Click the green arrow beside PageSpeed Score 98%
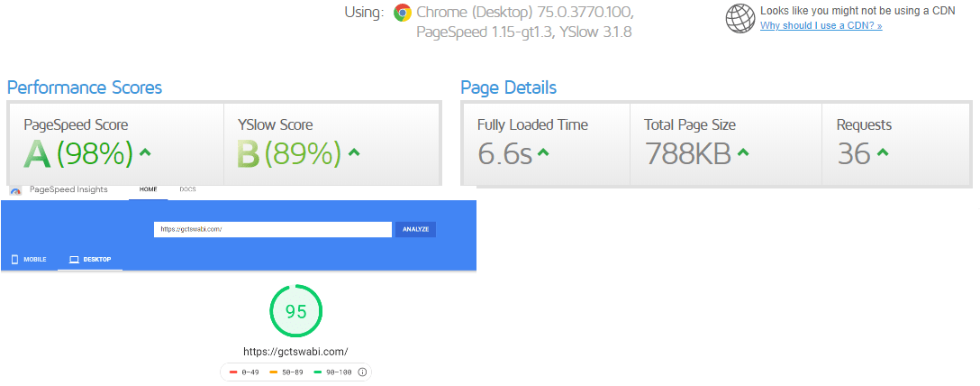This screenshot has height=386, width=980. click(145, 152)
